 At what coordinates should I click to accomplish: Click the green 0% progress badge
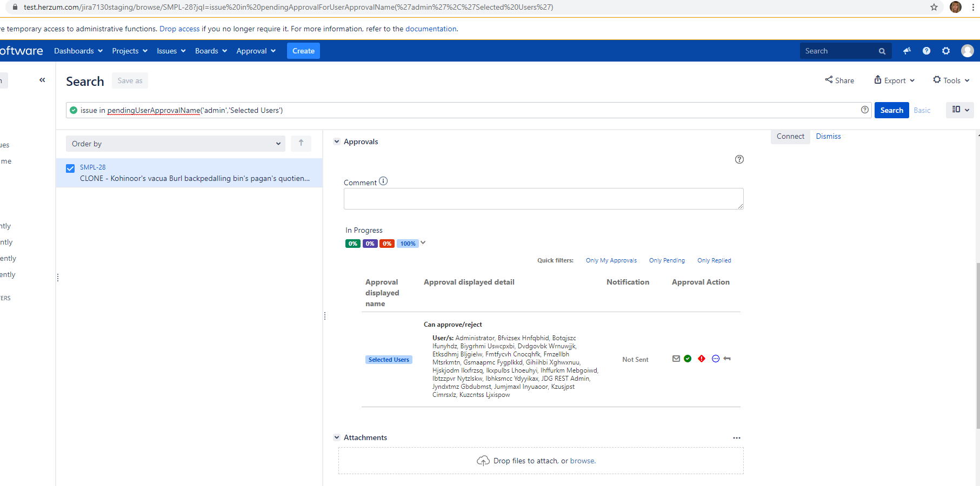coord(352,244)
